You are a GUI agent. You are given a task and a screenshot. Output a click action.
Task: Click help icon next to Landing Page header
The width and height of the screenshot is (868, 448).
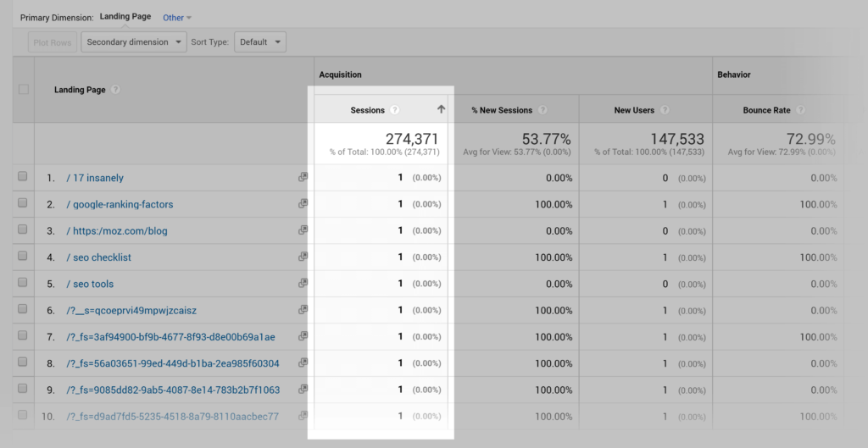(x=115, y=90)
